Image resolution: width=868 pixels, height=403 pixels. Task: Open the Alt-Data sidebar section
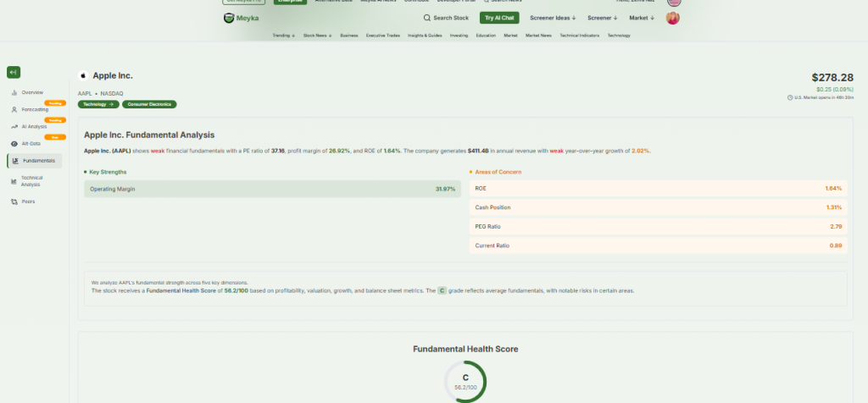point(31,144)
